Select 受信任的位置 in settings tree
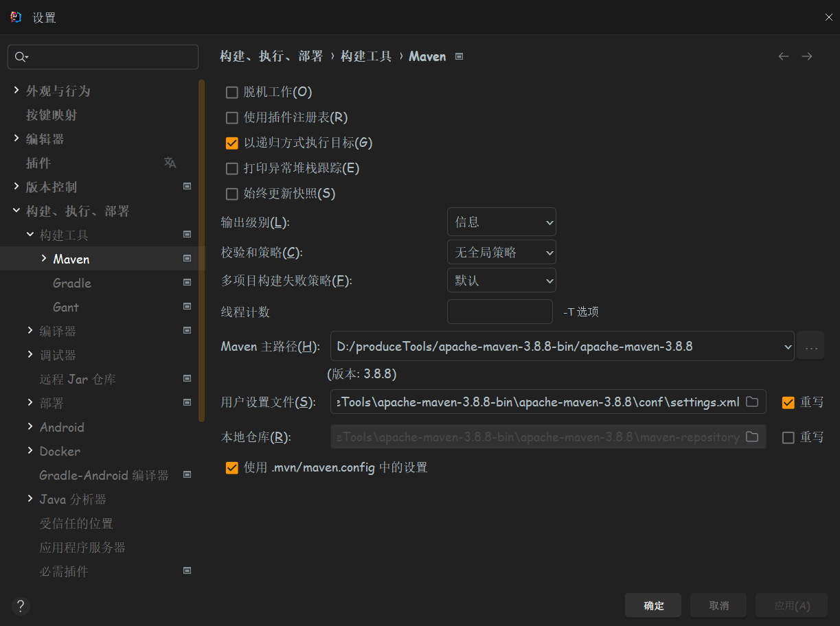 (x=76, y=523)
